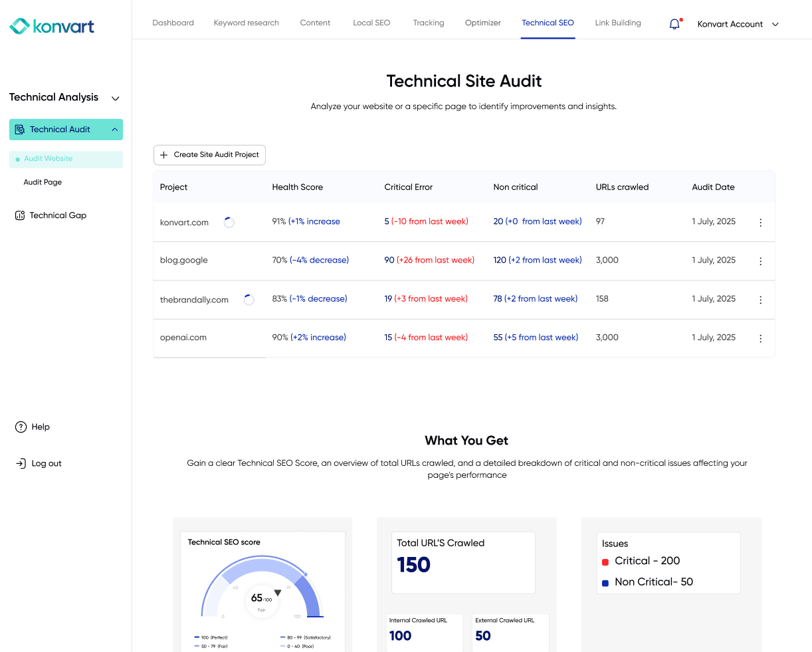
Task: Click the plus icon on Create Site Audit Project
Action: pos(163,154)
